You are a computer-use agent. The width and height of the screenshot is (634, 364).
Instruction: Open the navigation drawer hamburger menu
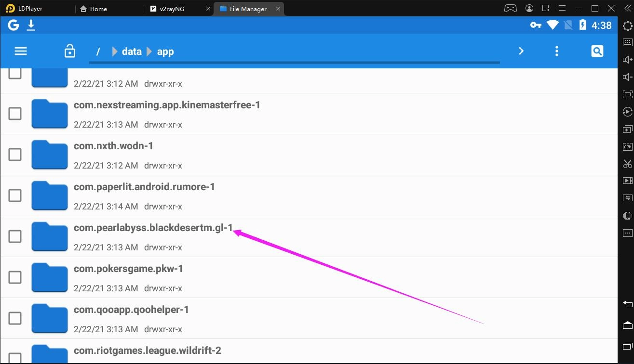tap(20, 51)
